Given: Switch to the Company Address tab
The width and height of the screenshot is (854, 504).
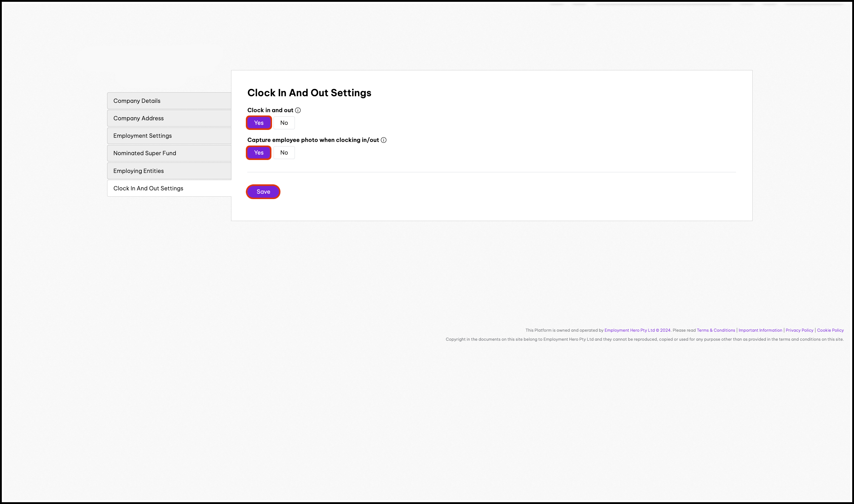Looking at the screenshot, I should [169, 118].
